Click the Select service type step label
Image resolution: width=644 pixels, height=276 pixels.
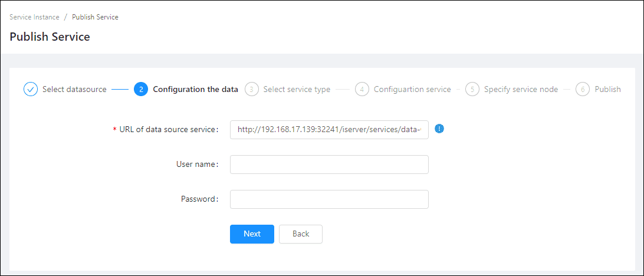(297, 90)
